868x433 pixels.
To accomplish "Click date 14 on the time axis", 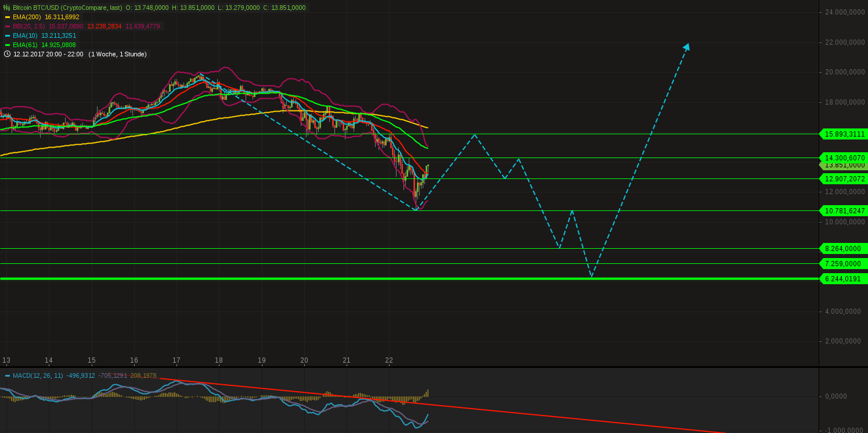I will [49, 360].
